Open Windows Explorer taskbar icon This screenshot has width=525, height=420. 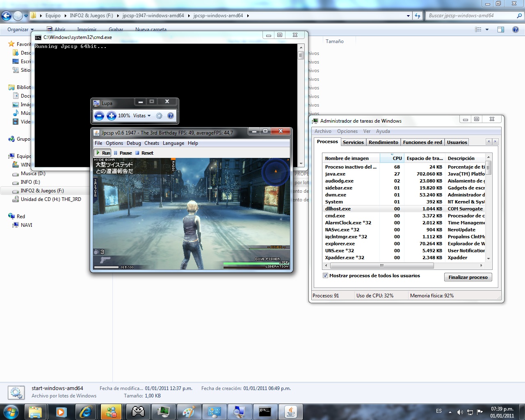tap(35, 411)
